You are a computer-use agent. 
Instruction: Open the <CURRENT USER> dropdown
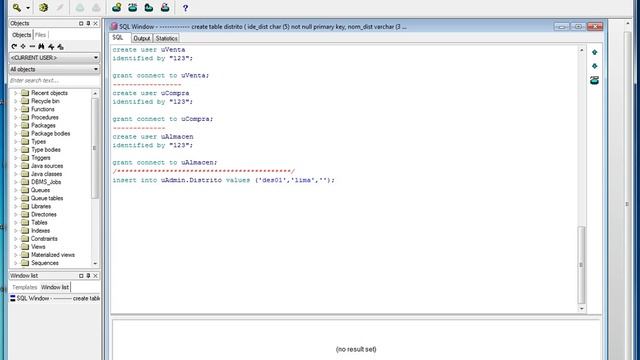pos(54,58)
